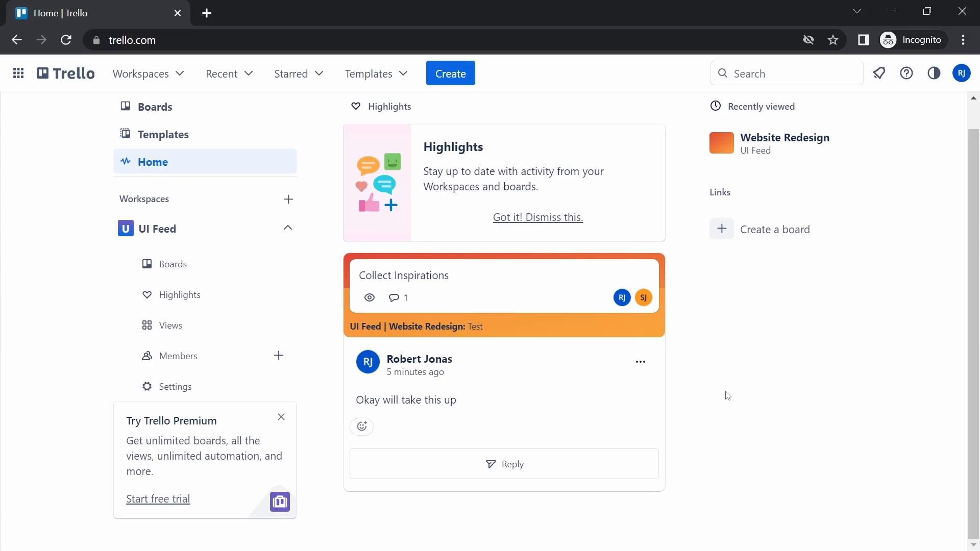The height and width of the screenshot is (551, 980).
Task: Click the comment count icon on card
Action: tap(394, 297)
